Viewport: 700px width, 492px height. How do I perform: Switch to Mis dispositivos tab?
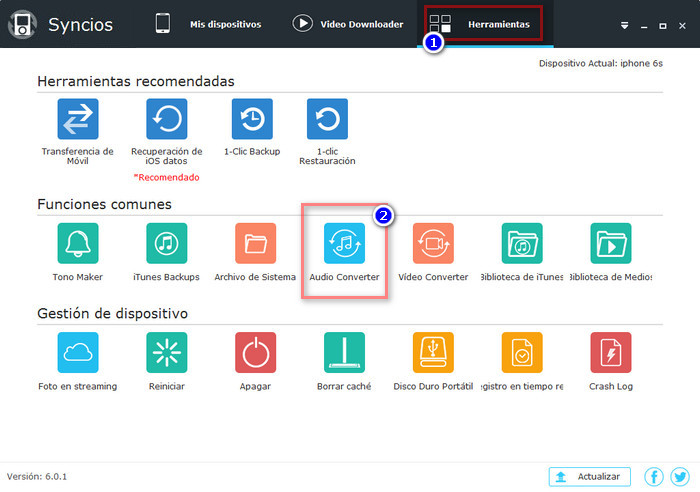coord(208,24)
